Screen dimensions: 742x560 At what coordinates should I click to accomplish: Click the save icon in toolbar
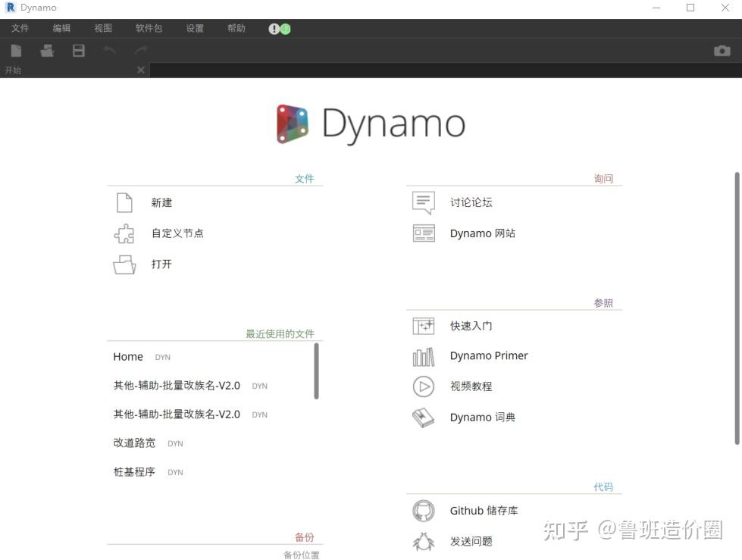click(x=78, y=50)
